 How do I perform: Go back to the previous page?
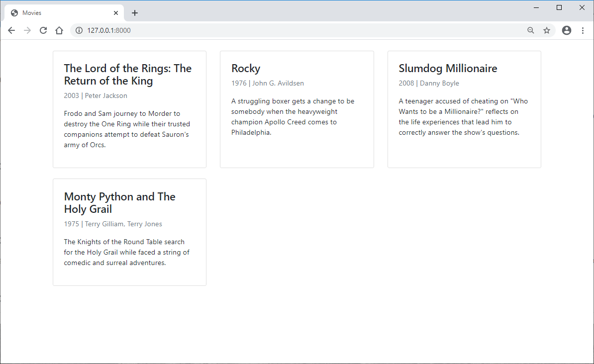[x=11, y=30]
